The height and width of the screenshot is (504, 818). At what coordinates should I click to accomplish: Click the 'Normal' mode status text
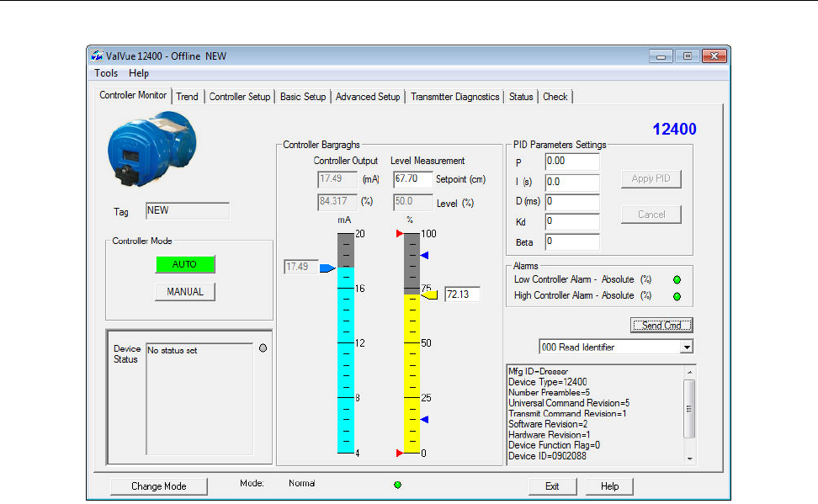[301, 483]
